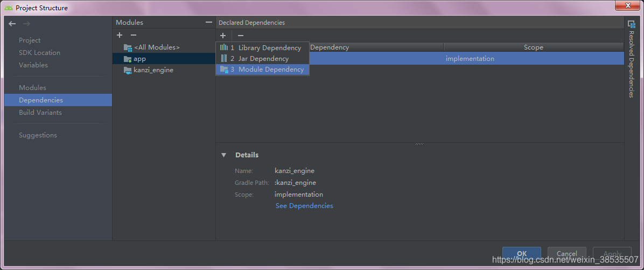Open the Modules page in sidebar

tap(32, 87)
